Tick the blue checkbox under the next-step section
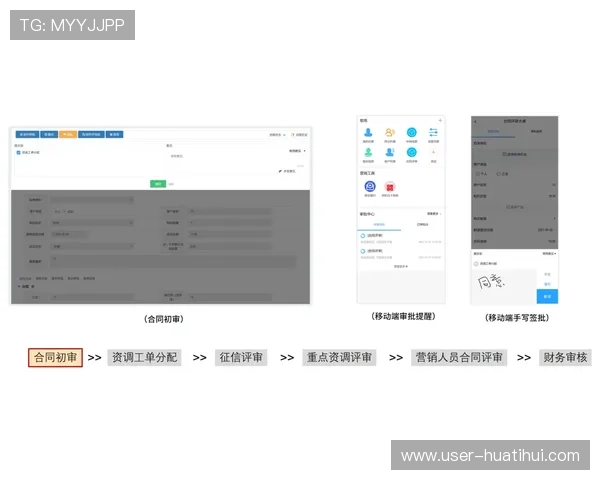The width and height of the screenshot is (600, 480). (x=18, y=152)
